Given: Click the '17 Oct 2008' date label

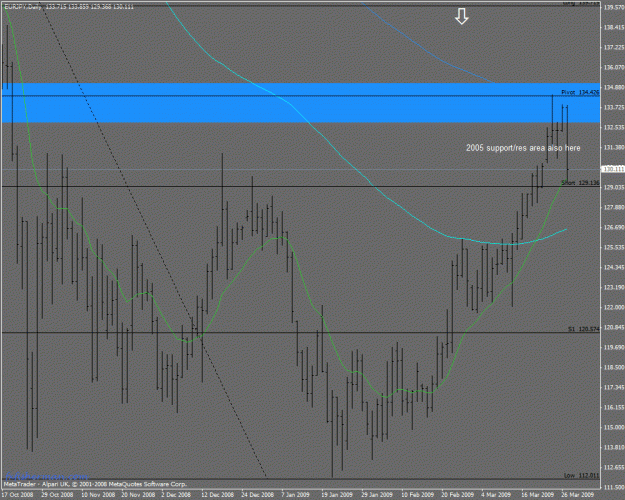Looking at the screenshot, I should 18,494.
